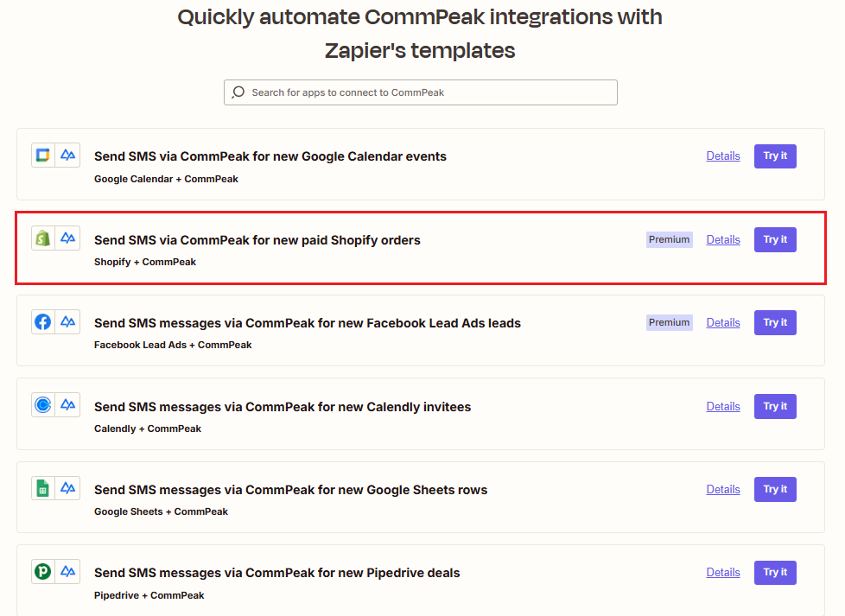Click the Google Calendar app icon

pos(43,156)
